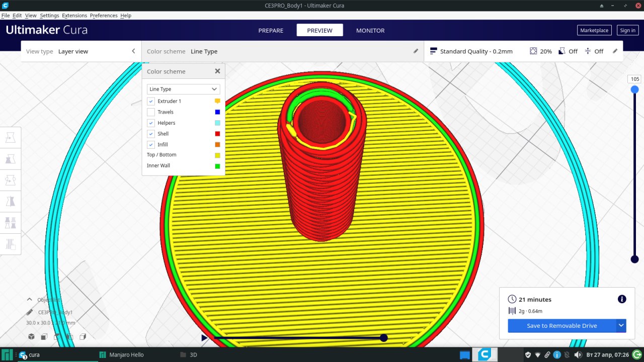Click the Standard Quality profile icon
Viewport: 644px width, 362px height.
tap(433, 51)
